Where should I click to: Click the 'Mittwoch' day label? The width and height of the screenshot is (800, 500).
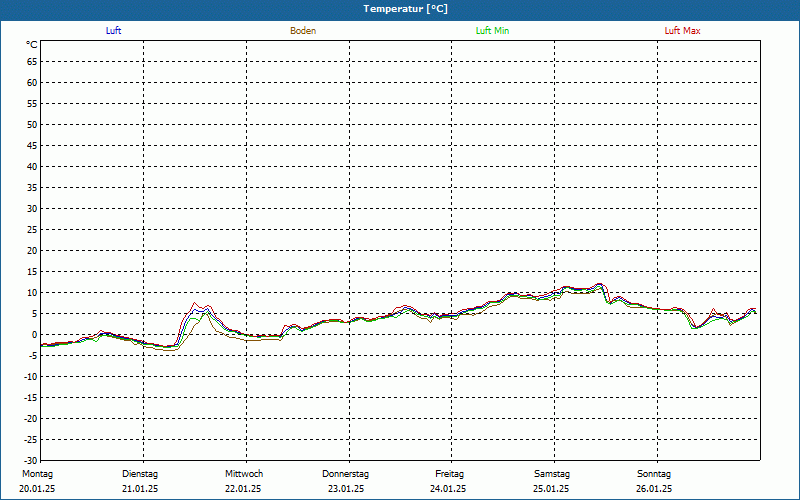click(244, 474)
